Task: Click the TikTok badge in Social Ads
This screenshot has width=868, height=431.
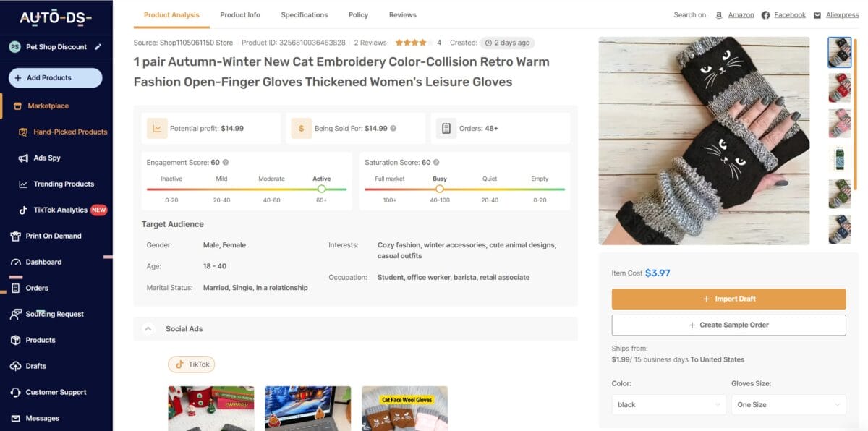Action: coord(191,364)
